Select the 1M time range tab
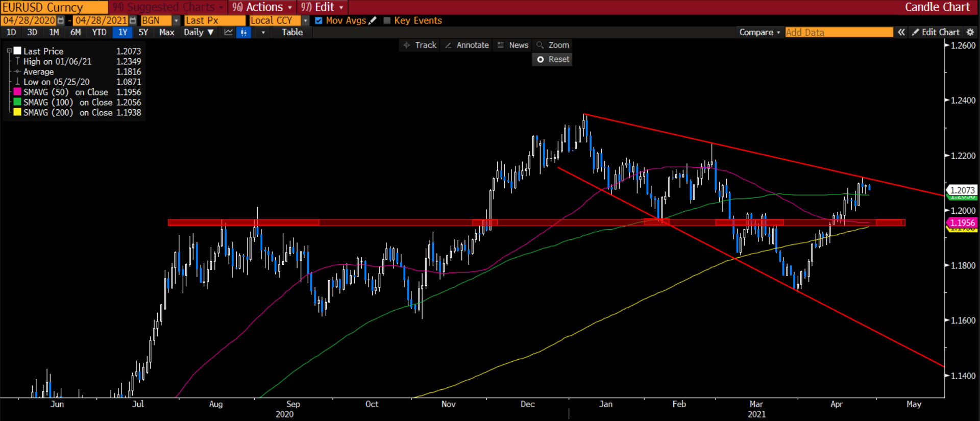Viewport: 980px width, 421px height. (x=54, y=32)
